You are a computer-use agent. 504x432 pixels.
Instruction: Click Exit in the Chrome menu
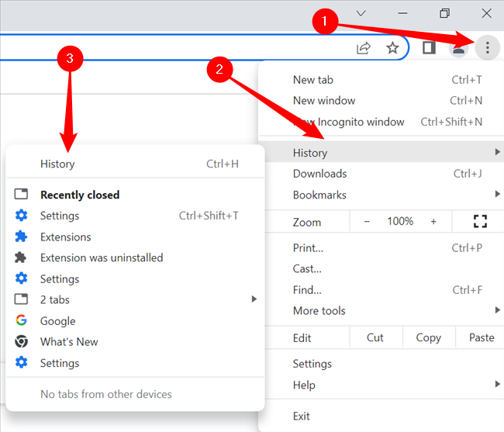tap(381, 416)
